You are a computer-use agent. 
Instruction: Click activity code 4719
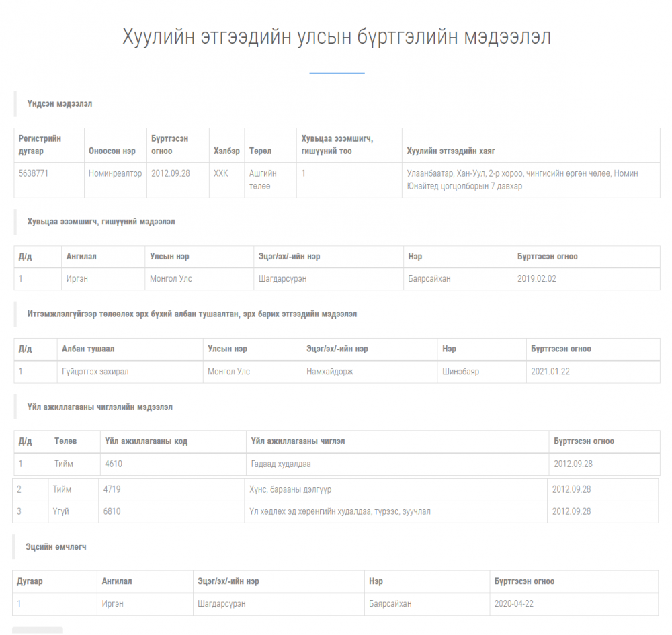[112, 489]
